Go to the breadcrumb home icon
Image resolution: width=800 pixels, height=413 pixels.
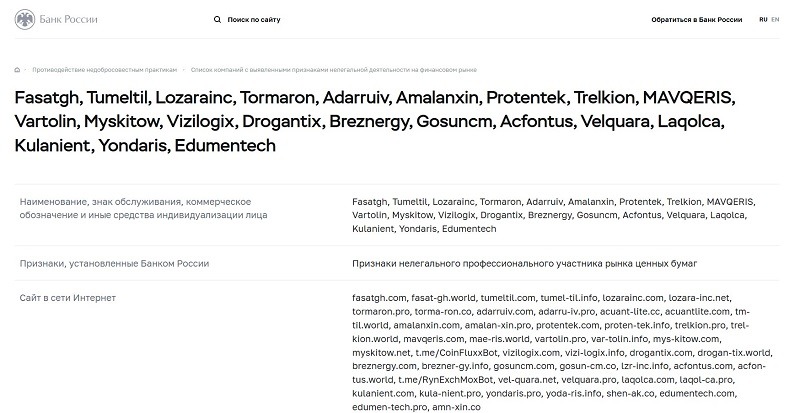tap(17, 70)
